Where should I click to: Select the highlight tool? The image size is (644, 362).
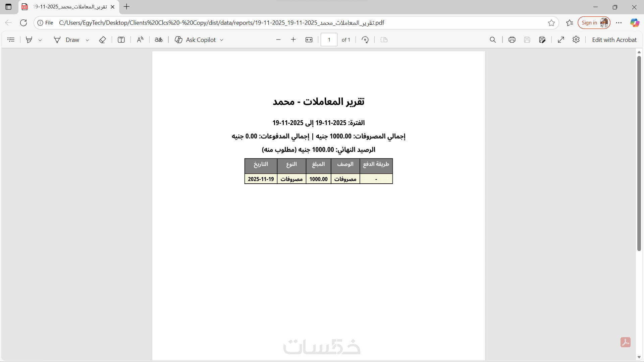coord(29,40)
